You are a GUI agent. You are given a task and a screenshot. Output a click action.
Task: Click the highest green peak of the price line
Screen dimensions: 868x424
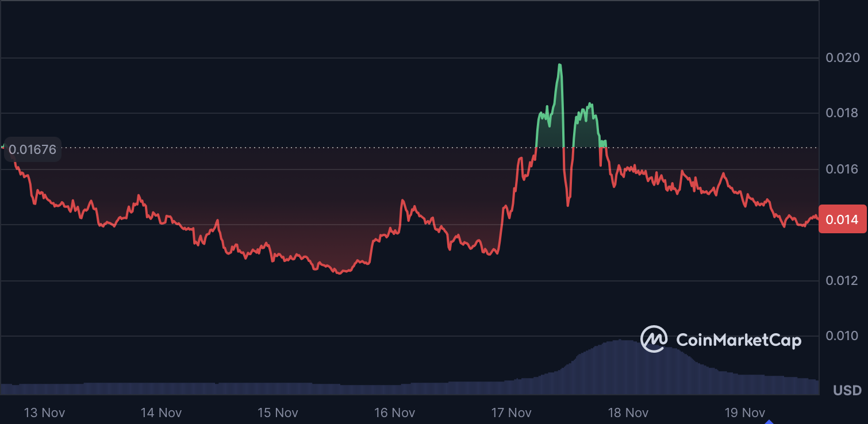559,65
